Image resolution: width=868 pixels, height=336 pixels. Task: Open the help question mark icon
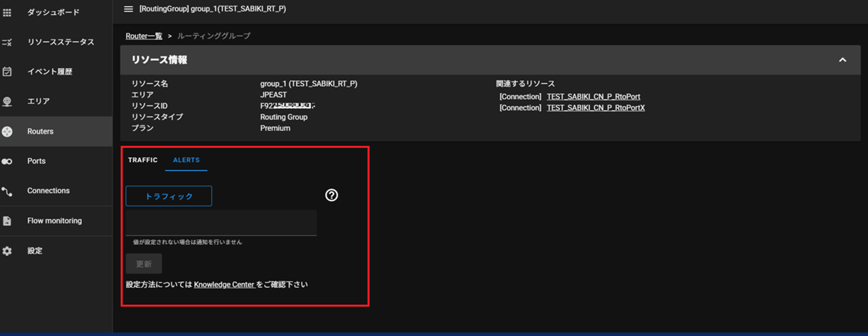pyautogui.click(x=332, y=195)
